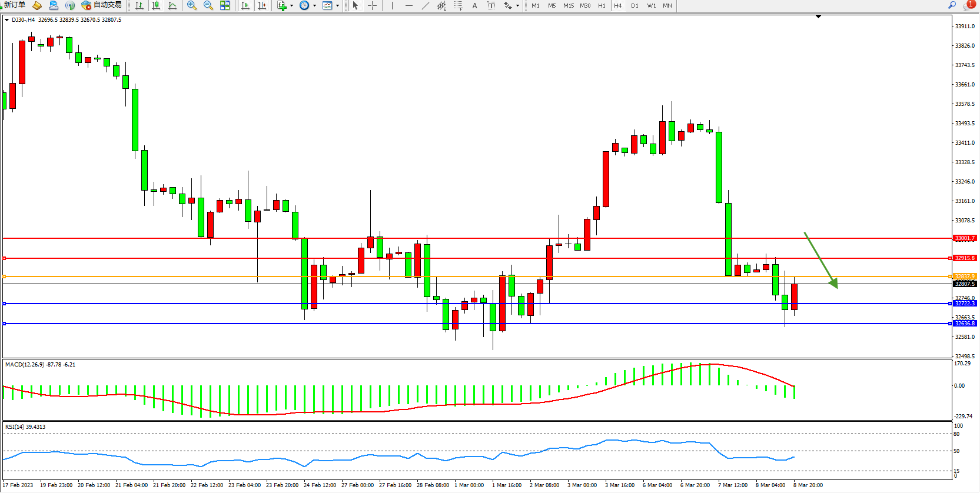Image resolution: width=980 pixels, height=493 pixels.
Task: Click the tile windows icon
Action: pyautogui.click(x=225, y=5)
